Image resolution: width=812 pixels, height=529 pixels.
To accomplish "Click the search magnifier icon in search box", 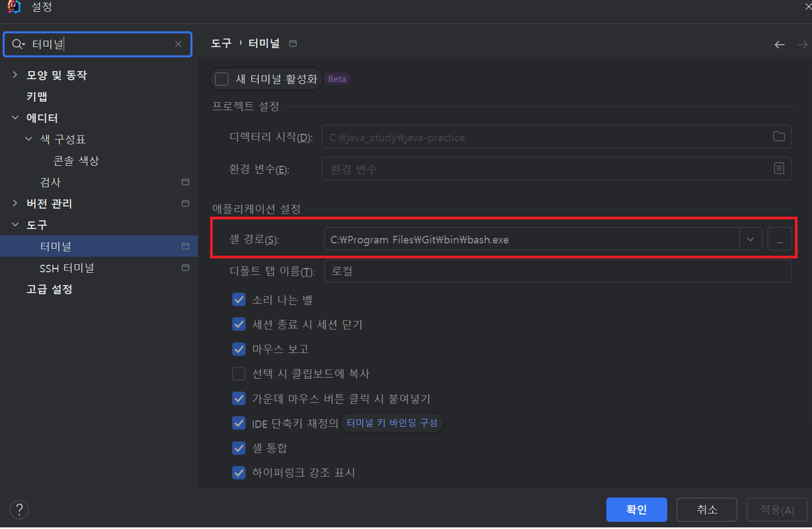I will tap(17, 44).
